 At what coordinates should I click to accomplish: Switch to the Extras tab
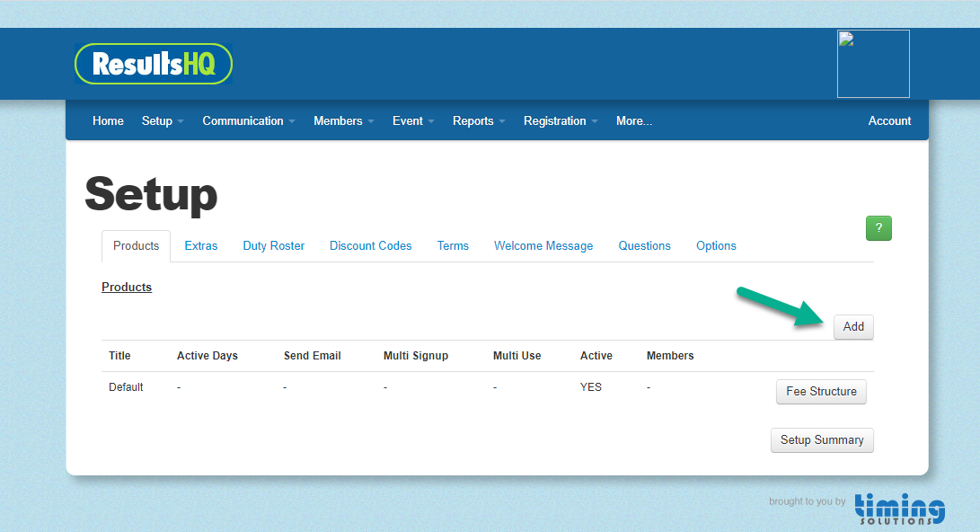[x=201, y=245]
